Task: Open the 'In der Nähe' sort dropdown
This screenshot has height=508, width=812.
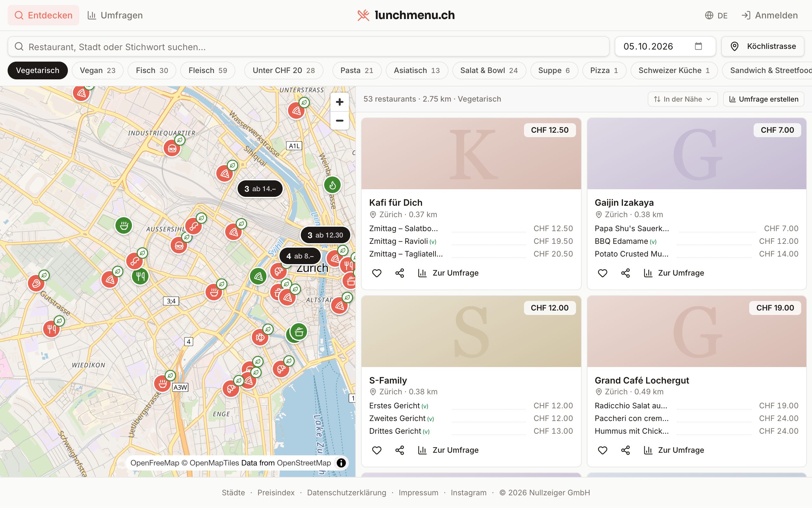Action: (683, 99)
